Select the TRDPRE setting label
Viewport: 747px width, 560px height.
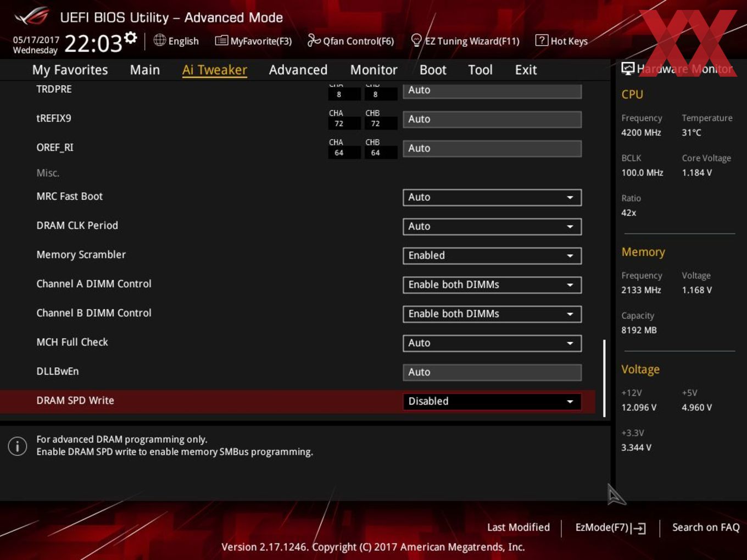tap(54, 89)
